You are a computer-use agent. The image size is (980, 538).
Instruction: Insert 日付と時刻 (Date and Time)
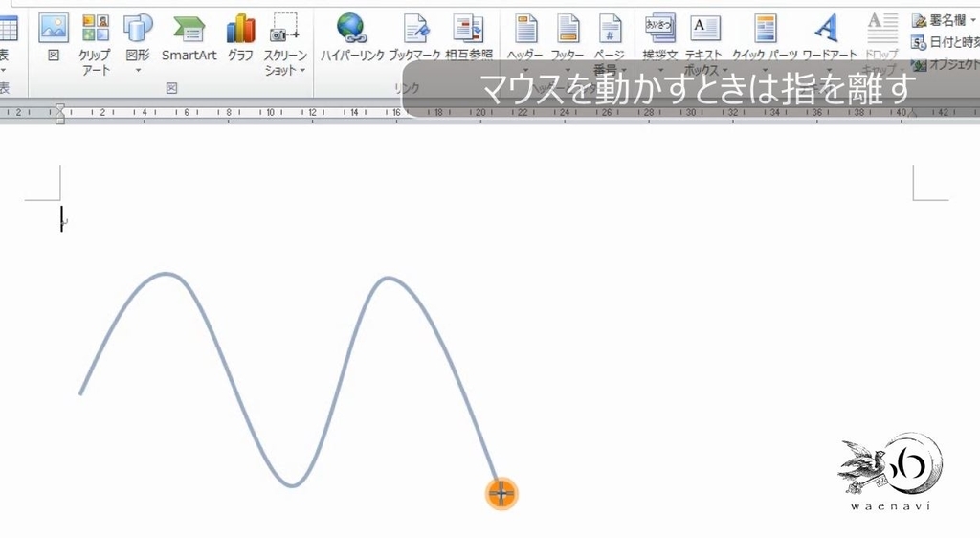coord(945,42)
